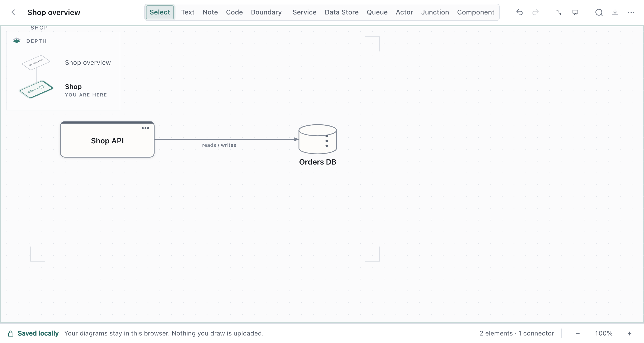Pick the Junction tool
Image resolution: width=644 pixels, height=343 pixels.
(435, 12)
